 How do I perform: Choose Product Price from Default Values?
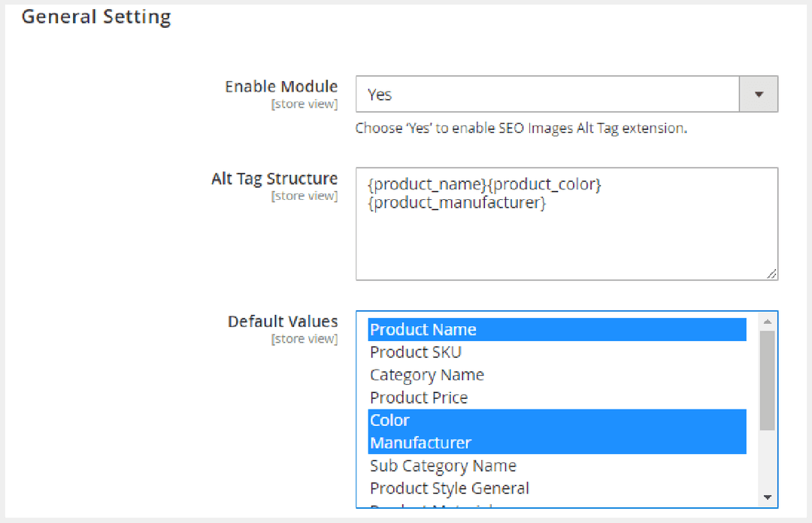(419, 398)
